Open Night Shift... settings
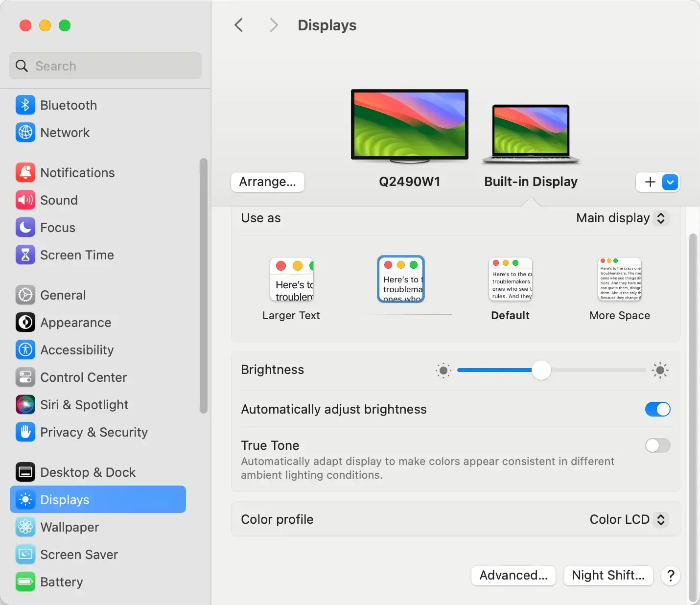 608,576
